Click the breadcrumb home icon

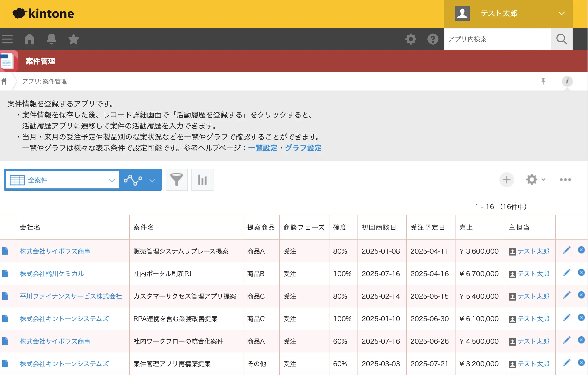click(x=4, y=81)
